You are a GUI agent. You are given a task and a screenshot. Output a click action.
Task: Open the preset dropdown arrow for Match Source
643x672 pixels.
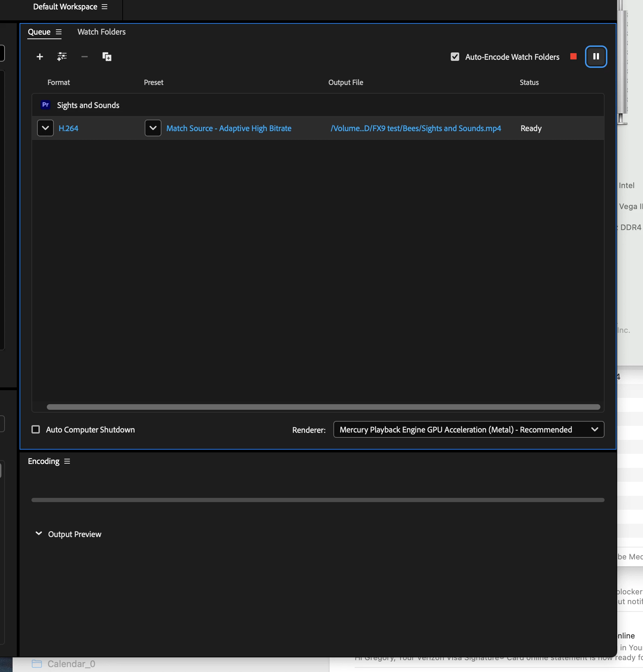pyautogui.click(x=153, y=128)
